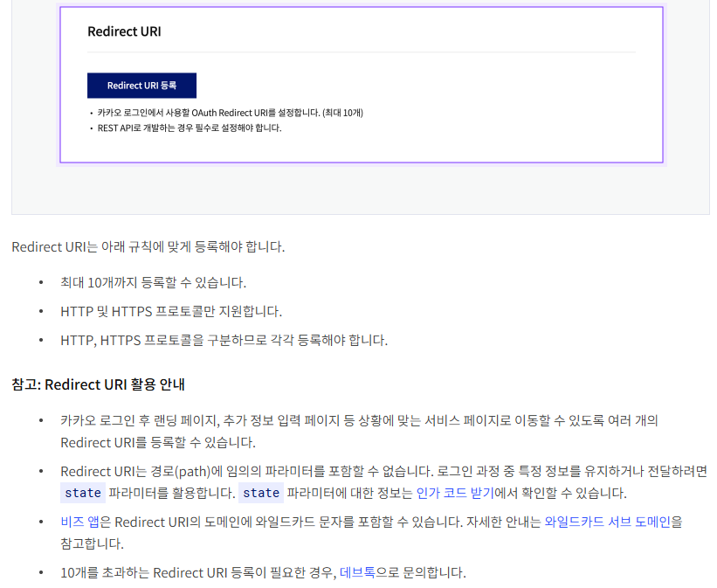Click the note 카카오 로그인에서 사용할 OAuth Redirect URI
The width and height of the screenshot is (717, 588).
230,113
